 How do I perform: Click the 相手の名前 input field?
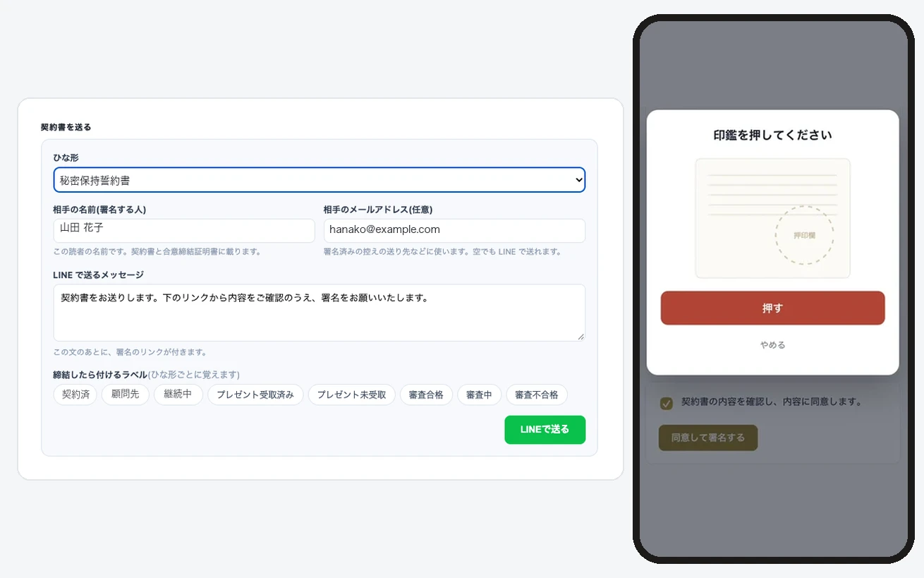click(184, 230)
